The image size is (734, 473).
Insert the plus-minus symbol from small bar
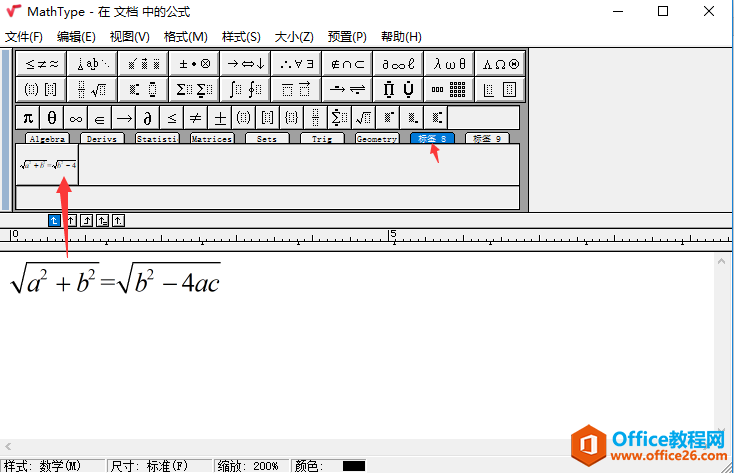click(x=220, y=118)
